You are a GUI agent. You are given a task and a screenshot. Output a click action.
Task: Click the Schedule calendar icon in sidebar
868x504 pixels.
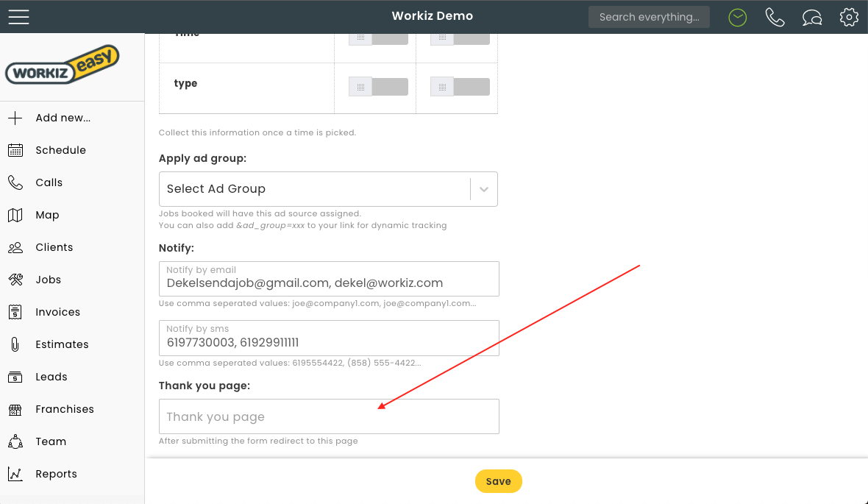tap(15, 150)
